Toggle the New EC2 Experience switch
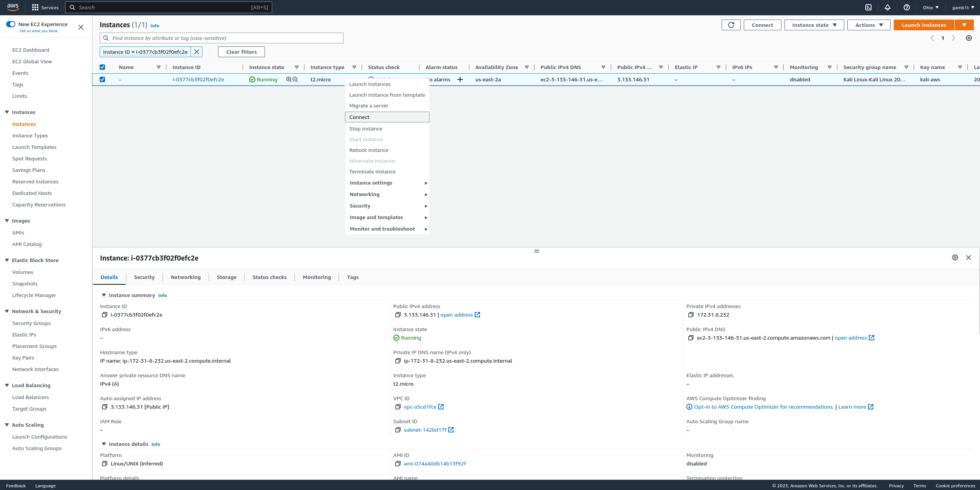Image resolution: width=980 pixels, height=490 pixels. 11,24
